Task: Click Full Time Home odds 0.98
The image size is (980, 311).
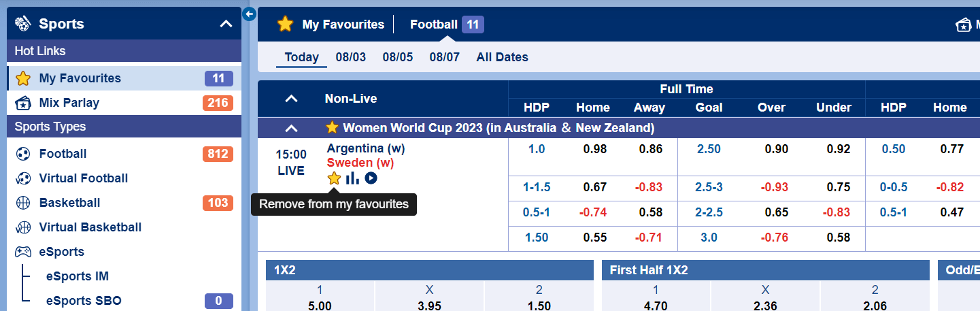Action: click(594, 149)
